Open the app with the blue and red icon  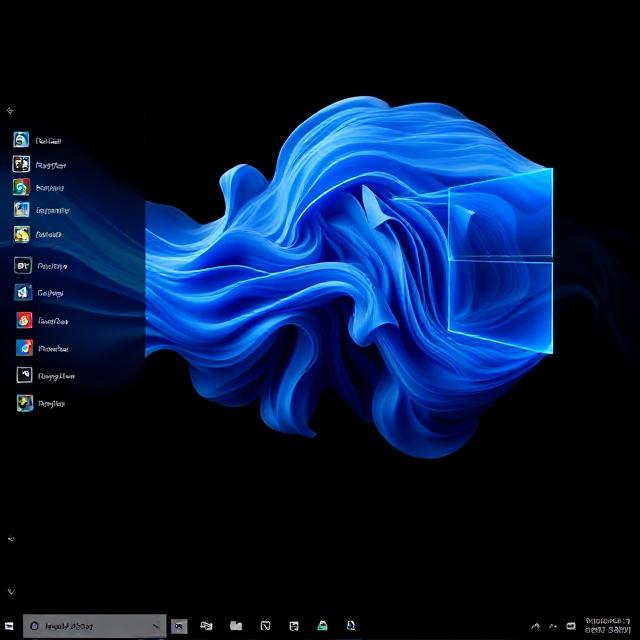coord(23,348)
